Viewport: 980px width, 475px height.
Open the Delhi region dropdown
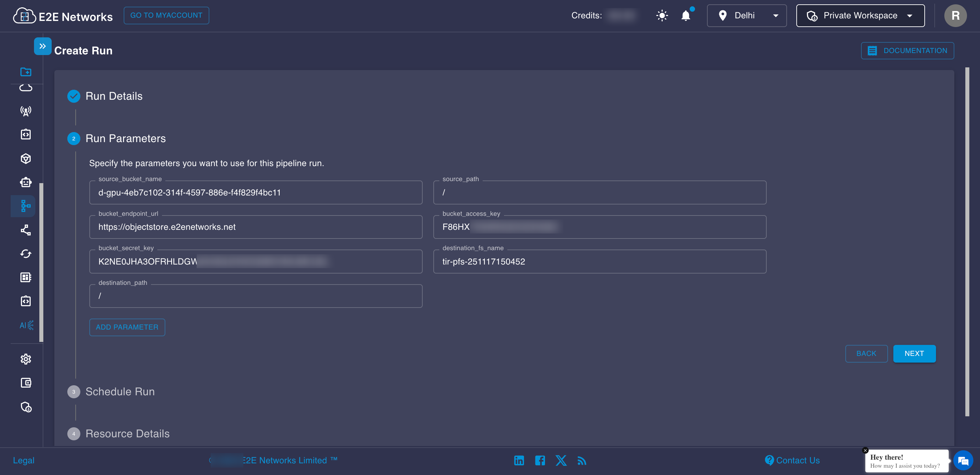[746, 15]
